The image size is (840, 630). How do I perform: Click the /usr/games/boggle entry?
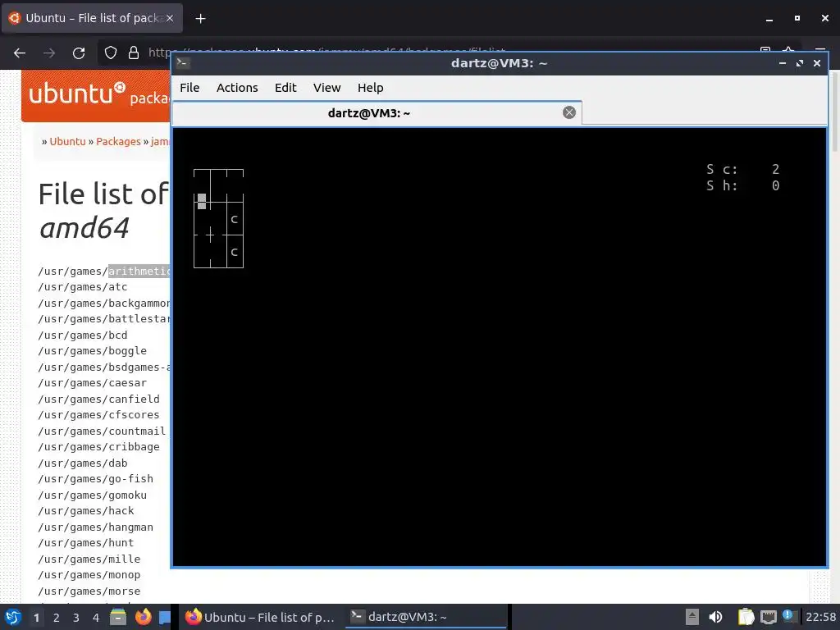click(x=92, y=351)
